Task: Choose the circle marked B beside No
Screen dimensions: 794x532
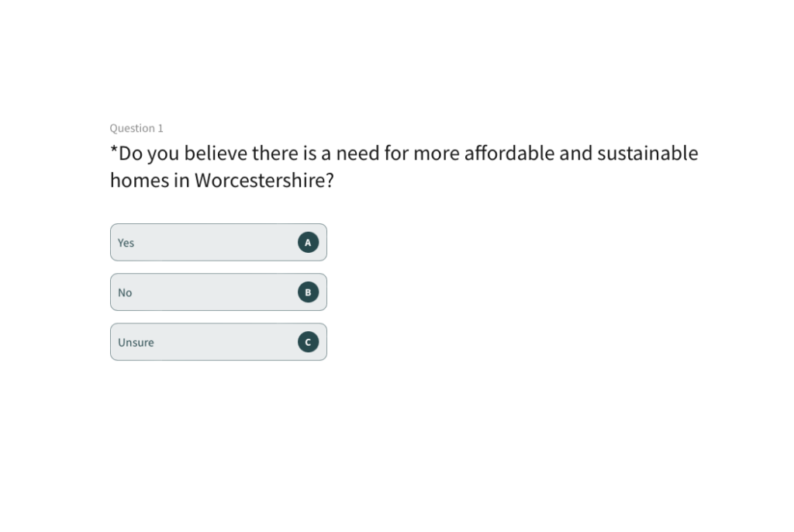Action: click(308, 292)
